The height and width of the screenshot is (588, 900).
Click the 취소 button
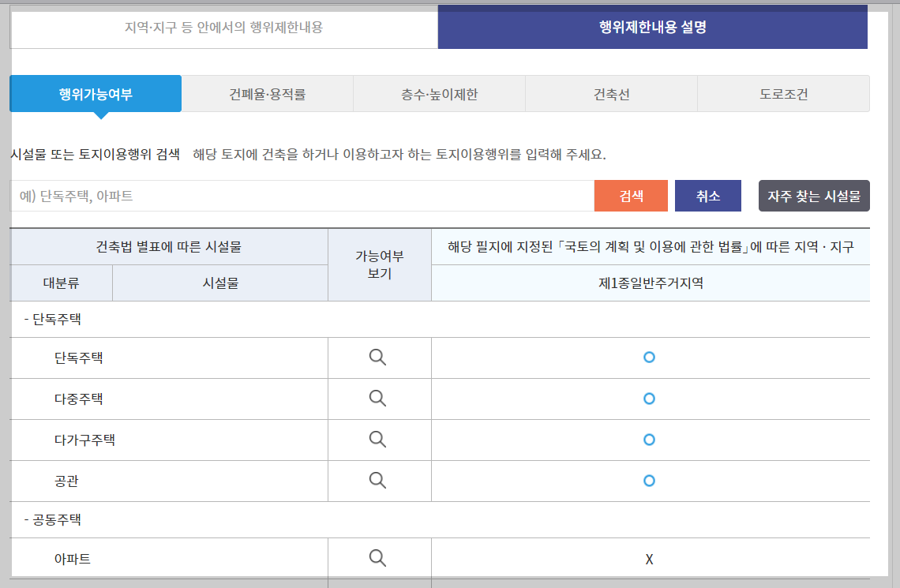(707, 196)
